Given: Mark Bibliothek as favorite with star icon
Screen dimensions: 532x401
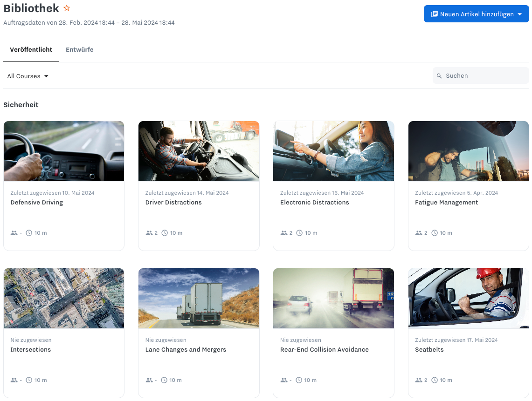Looking at the screenshot, I should tap(67, 8).
